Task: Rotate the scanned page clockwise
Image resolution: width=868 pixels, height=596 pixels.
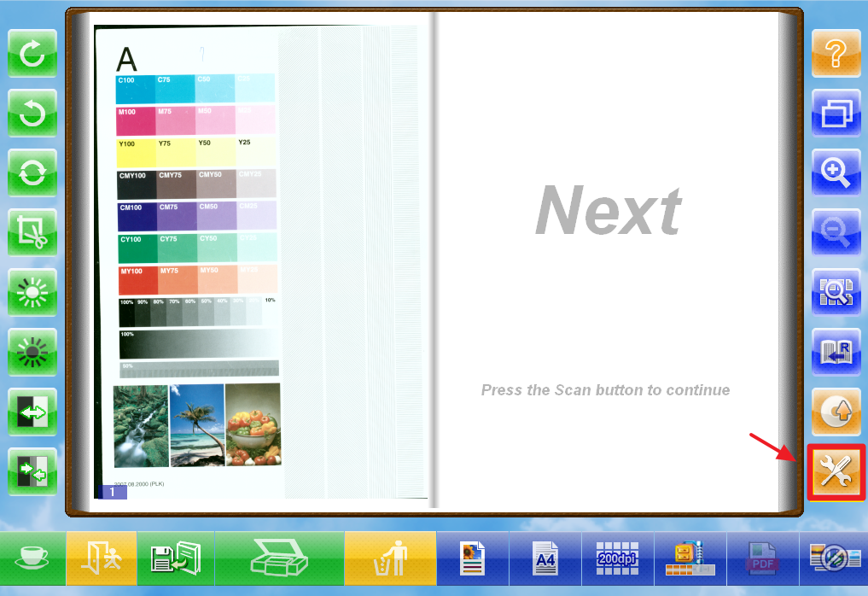Action: [32, 54]
